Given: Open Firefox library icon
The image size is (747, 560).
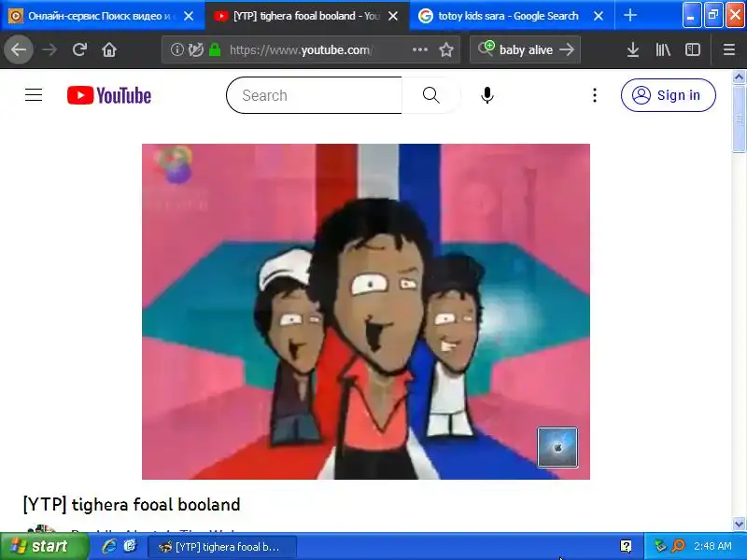Looking at the screenshot, I should pyautogui.click(x=663, y=49).
